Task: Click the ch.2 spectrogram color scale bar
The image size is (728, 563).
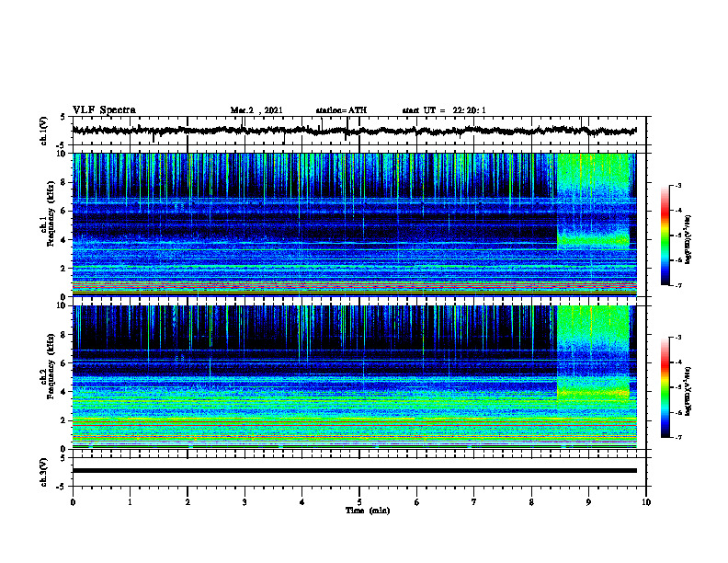Action: 665,387
